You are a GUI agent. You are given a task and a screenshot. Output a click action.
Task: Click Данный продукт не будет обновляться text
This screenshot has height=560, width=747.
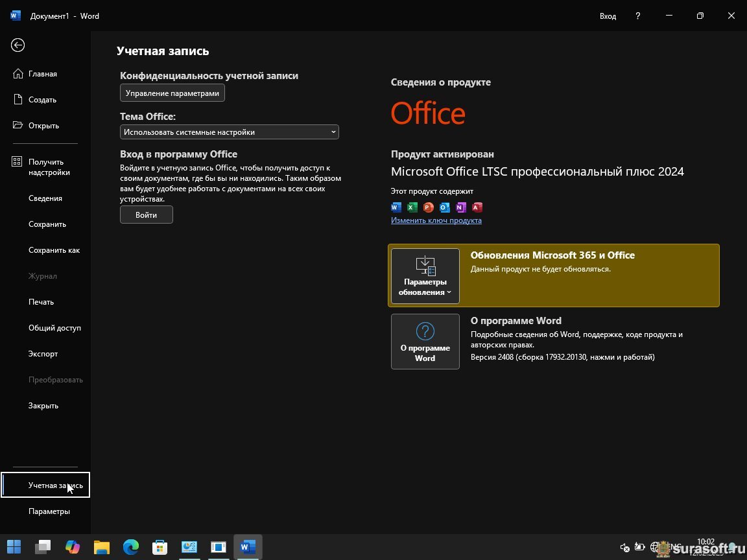click(x=541, y=269)
